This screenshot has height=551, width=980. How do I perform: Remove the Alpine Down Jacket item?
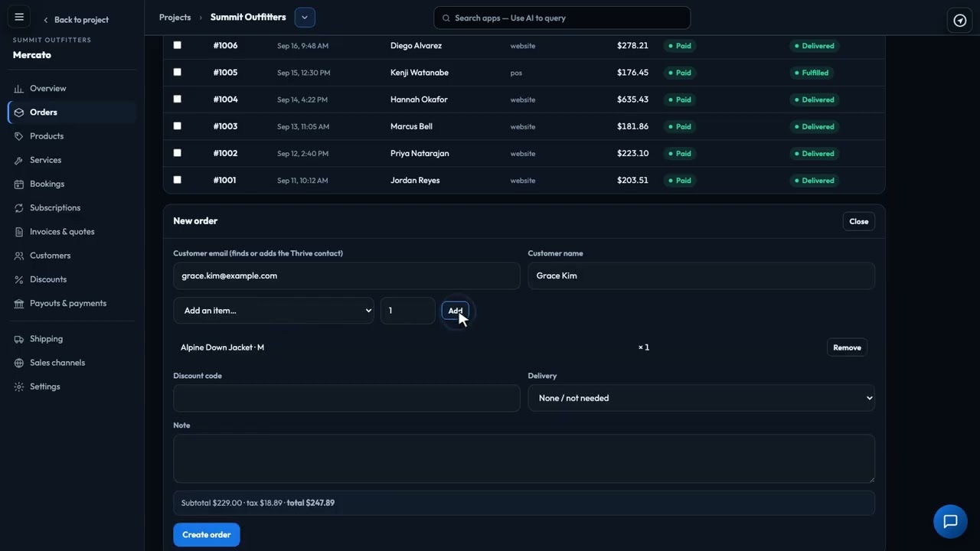point(847,347)
